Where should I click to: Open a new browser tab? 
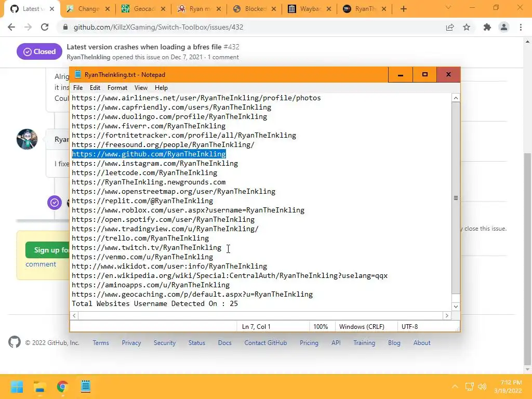403,9
